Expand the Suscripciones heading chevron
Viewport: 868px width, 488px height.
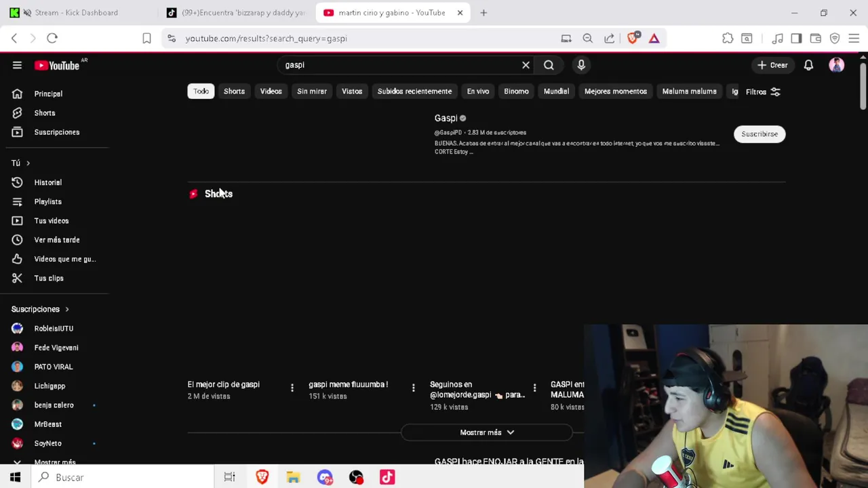66,309
